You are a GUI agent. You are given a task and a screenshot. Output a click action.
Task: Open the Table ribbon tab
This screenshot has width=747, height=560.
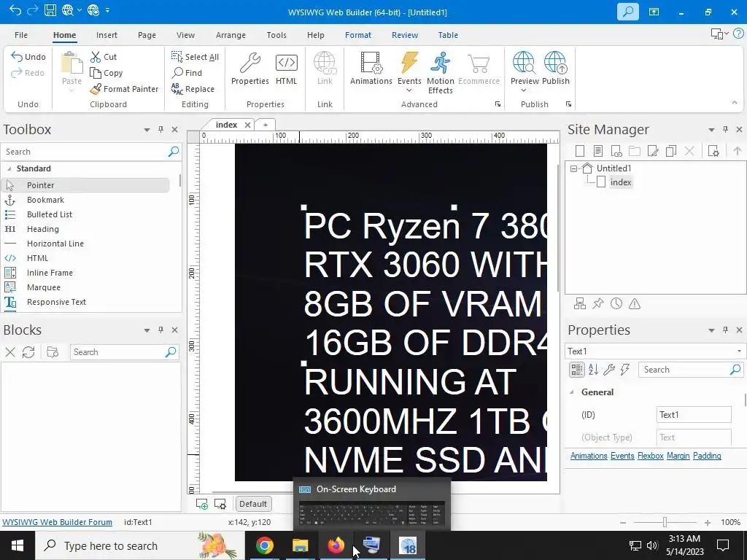point(448,35)
